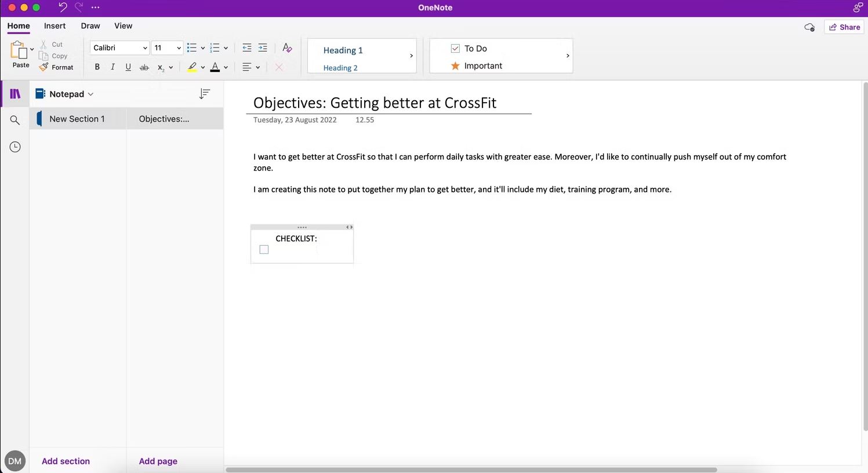Click the Bold formatting icon
The image size is (868, 473).
tap(97, 67)
